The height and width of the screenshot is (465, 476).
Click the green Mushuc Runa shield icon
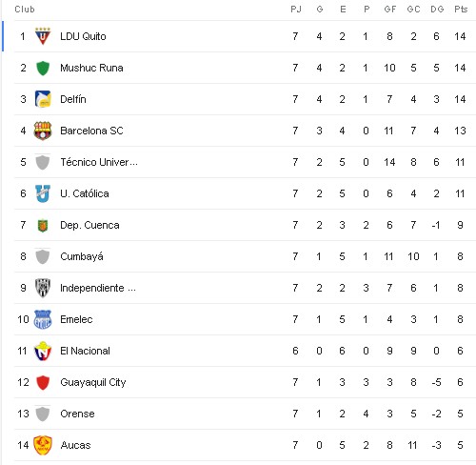pos(43,68)
